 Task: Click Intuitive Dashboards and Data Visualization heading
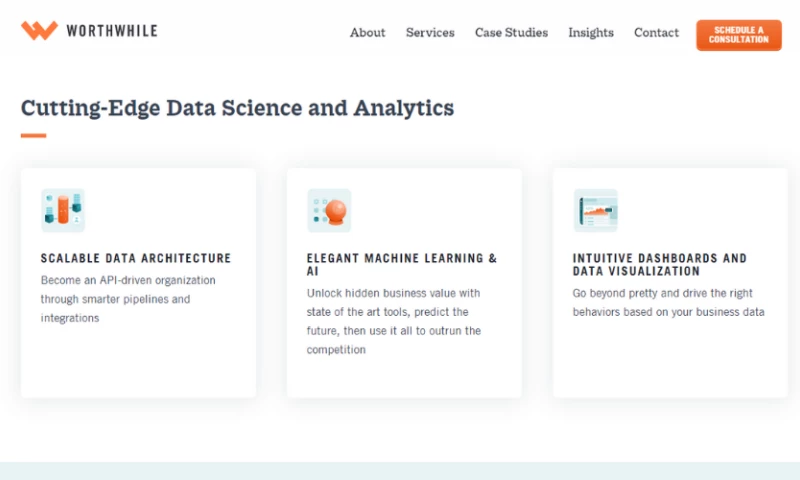[660, 264]
